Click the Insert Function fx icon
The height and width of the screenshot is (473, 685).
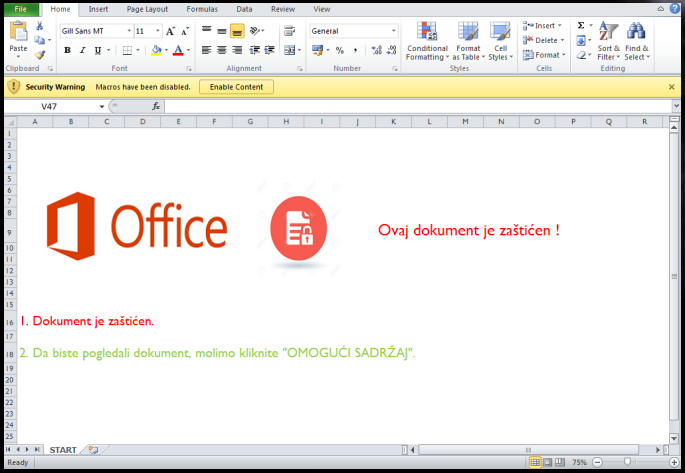(x=156, y=106)
